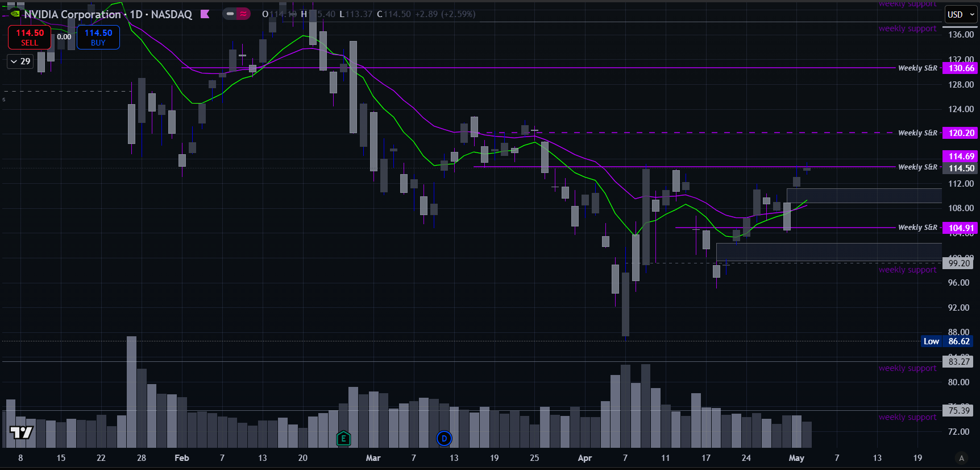
Task: Click weekly support text below 99.20
Action: tap(907, 270)
